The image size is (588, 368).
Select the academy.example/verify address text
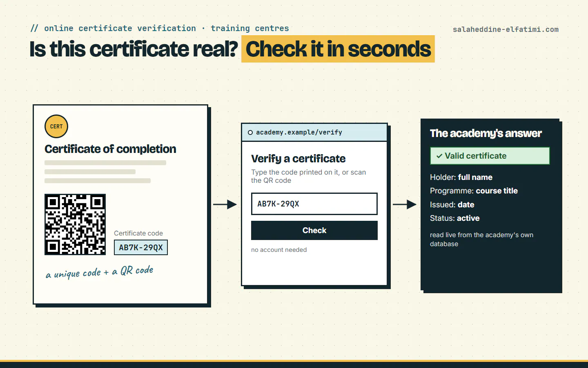pyautogui.click(x=299, y=132)
